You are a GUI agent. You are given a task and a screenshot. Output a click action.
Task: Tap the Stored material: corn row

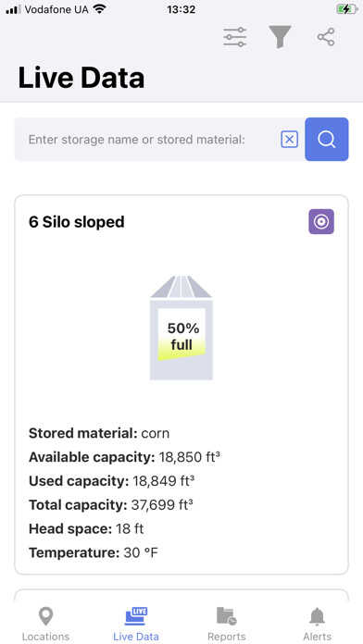coord(99,433)
